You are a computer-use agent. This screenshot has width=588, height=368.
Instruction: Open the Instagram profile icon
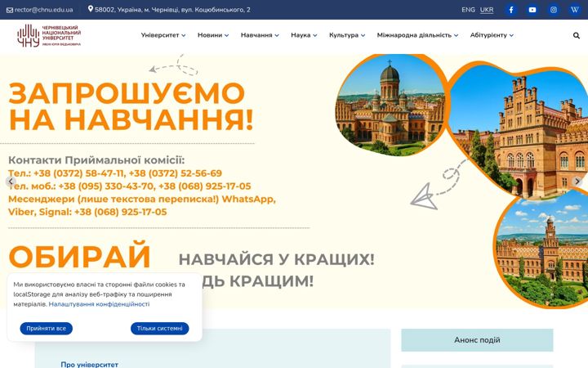tap(554, 10)
